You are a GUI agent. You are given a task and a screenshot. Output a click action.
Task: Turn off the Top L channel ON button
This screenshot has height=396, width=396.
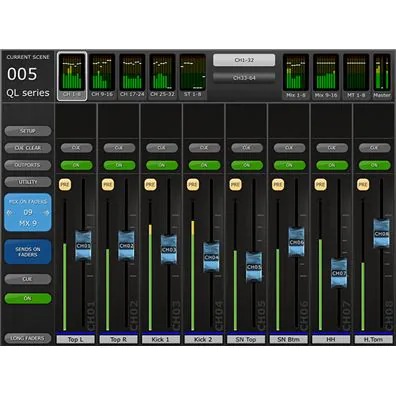(76, 165)
